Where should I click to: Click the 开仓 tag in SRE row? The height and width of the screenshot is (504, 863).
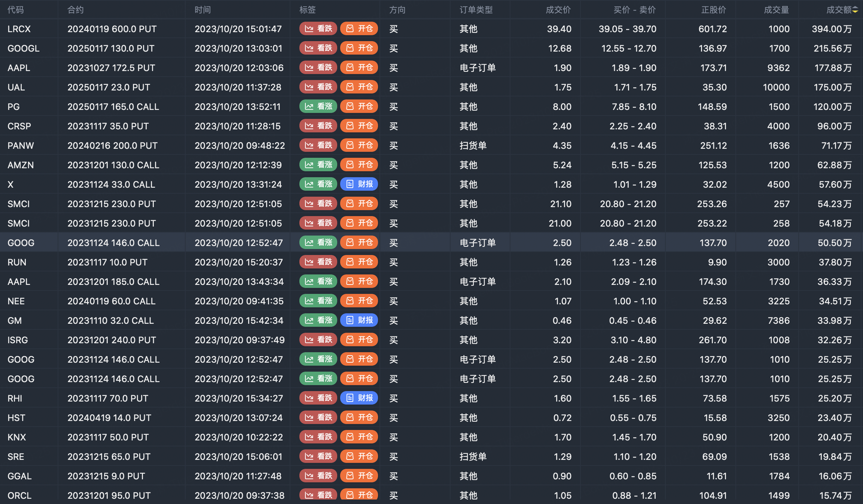(359, 457)
